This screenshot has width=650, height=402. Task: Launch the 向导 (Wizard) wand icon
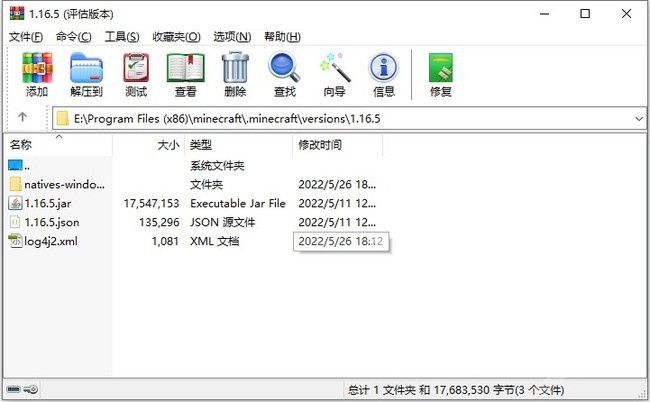click(334, 75)
